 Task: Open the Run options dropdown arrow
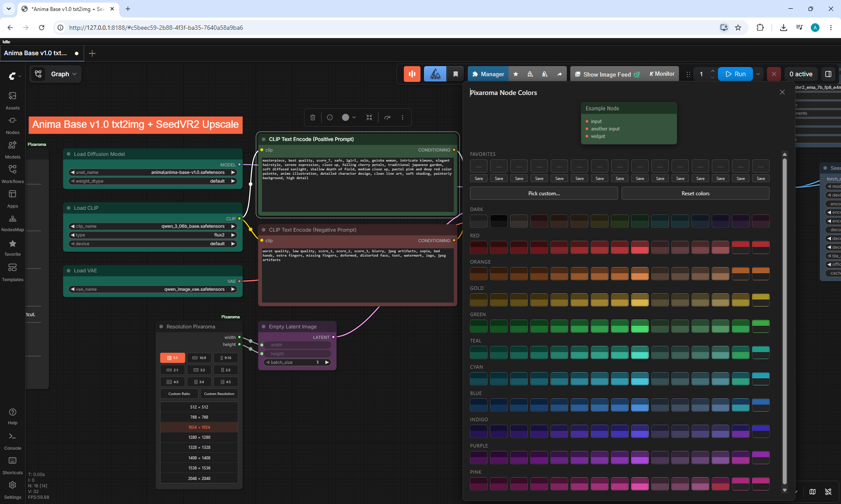(x=758, y=74)
